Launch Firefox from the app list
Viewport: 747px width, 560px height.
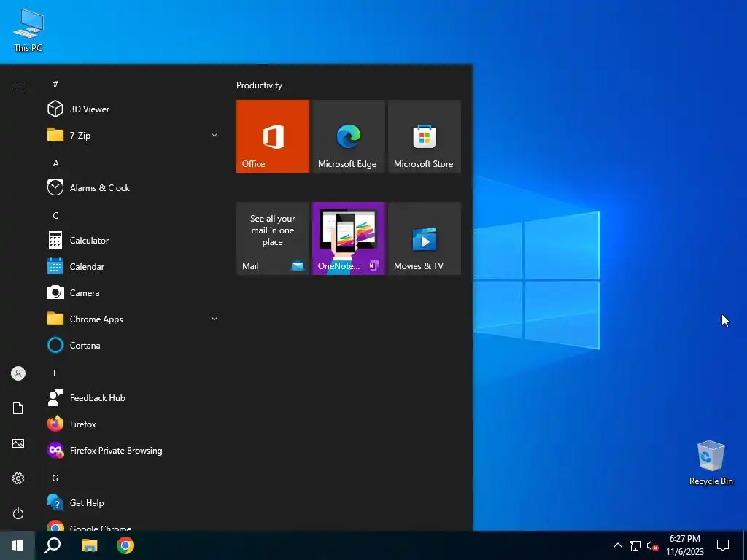[x=133, y=424]
